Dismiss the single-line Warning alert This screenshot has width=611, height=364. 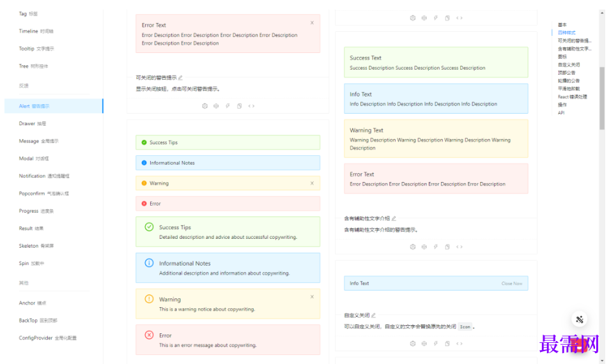[312, 183]
